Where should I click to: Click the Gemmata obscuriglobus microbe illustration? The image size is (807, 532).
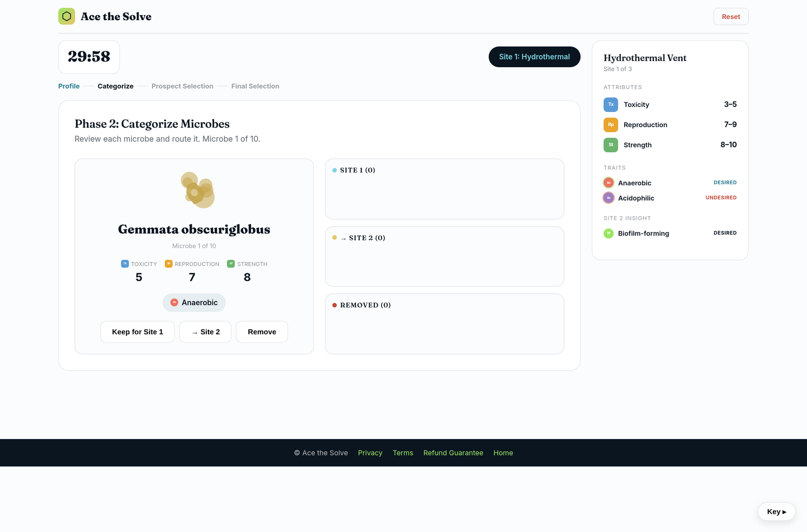[x=197, y=190]
